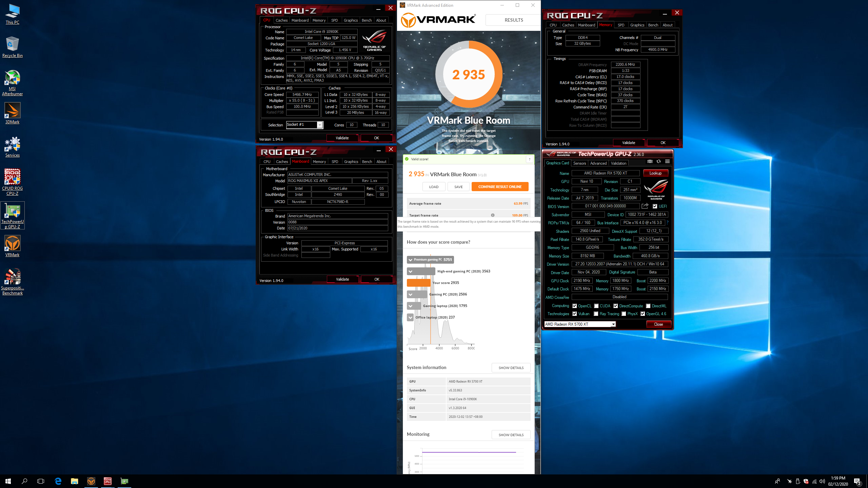Toggle PhysX checkbox in GPU-Z
The height and width of the screenshot is (488, 868).
pyautogui.click(x=624, y=314)
